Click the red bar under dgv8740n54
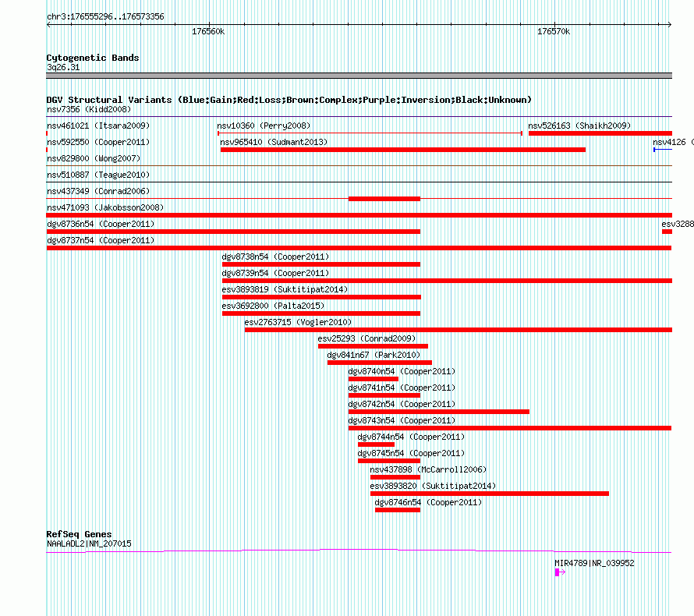Viewport: 694px width, 616px height. tap(374, 379)
